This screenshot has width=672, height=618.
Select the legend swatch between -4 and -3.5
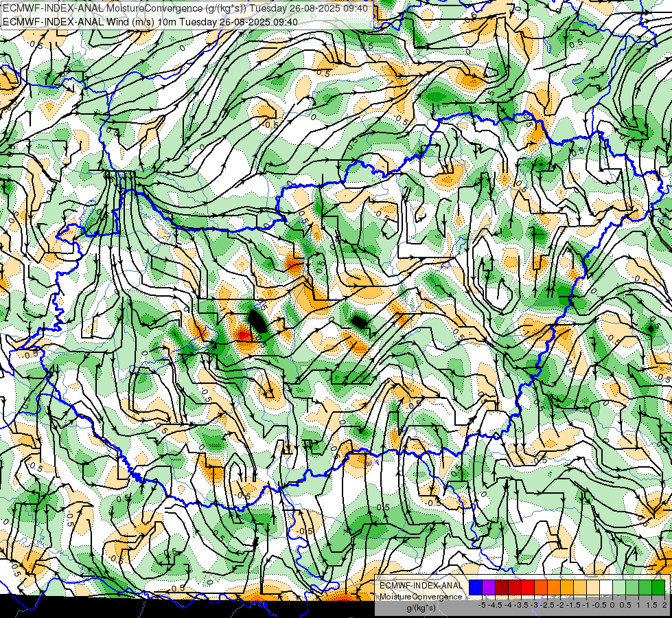pyautogui.click(x=515, y=588)
